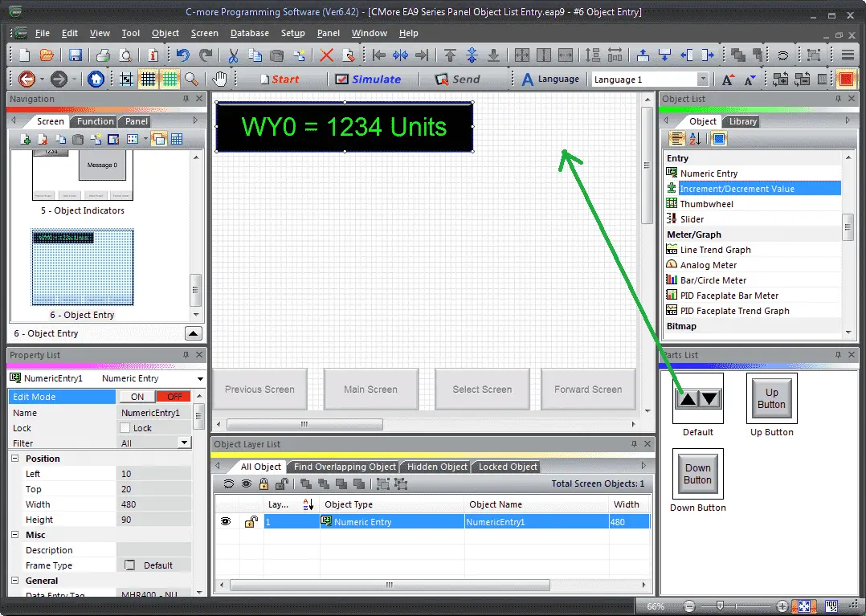Open the NumericEntry1 object selector dropdown
Image resolution: width=866 pixels, height=616 pixels.
coord(200,378)
